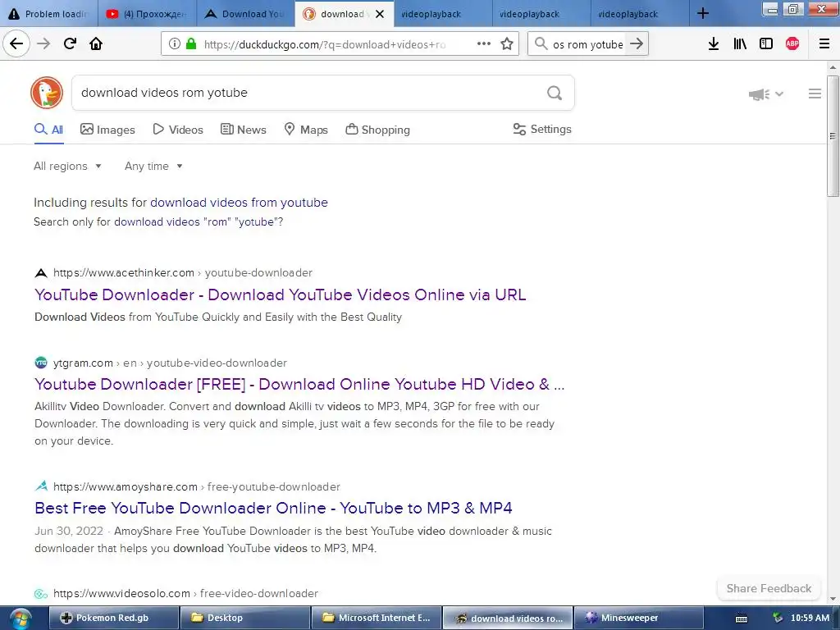The width and height of the screenshot is (840, 630).
Task: Switch to the first videoplayback tab
Action: 443,14
